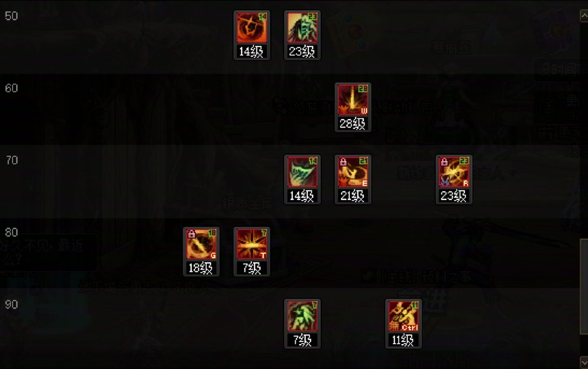Image resolution: width=588 pixels, height=369 pixels.
Task: Click the 18级 level label under G skill
Action: pyautogui.click(x=201, y=268)
